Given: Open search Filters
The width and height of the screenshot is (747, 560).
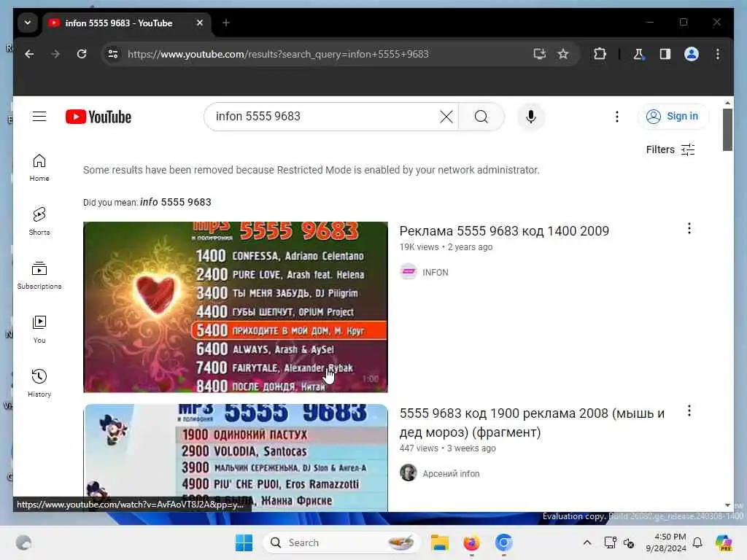Looking at the screenshot, I should [x=670, y=149].
